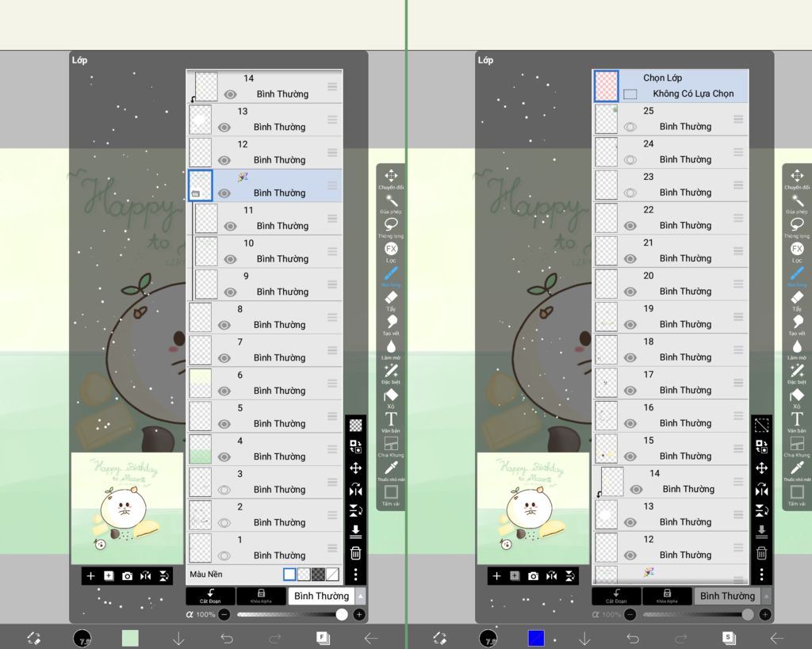The width and height of the screenshot is (812, 649).
Task: Select layer 20 row in right panel
Action: coord(671,284)
